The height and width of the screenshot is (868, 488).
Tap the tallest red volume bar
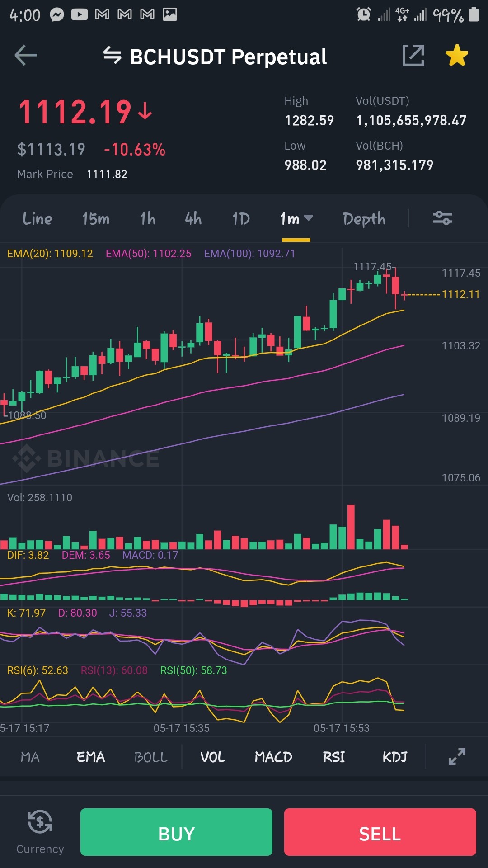tap(351, 527)
